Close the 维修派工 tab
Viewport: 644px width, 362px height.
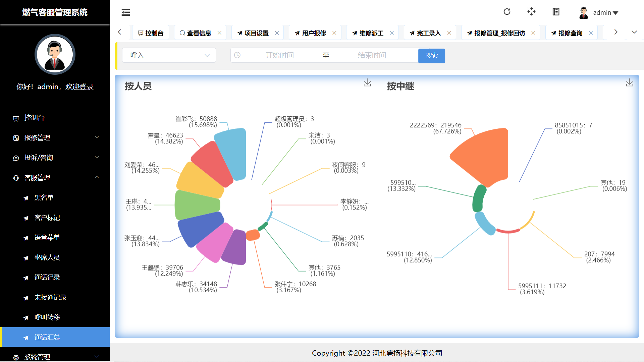click(x=392, y=33)
